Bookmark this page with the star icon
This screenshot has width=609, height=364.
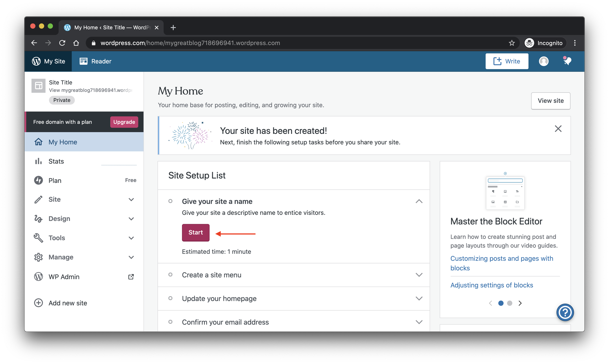click(x=512, y=43)
